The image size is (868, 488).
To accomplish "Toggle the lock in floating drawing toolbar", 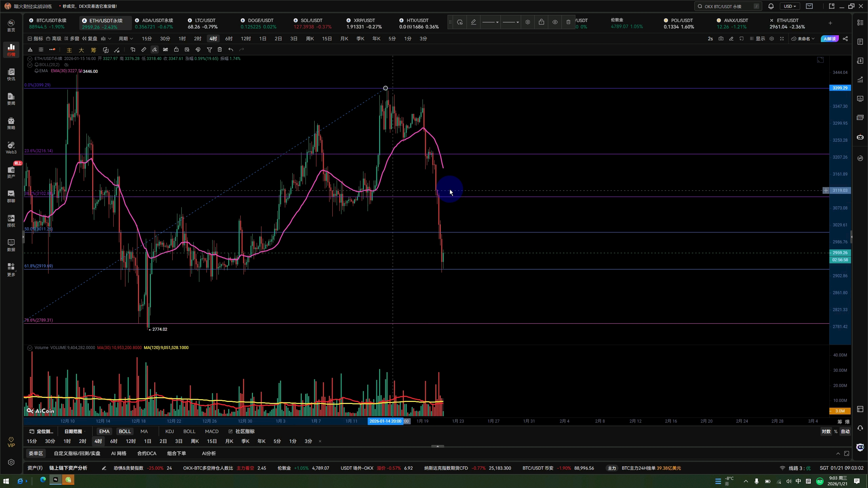I will coord(541,22).
